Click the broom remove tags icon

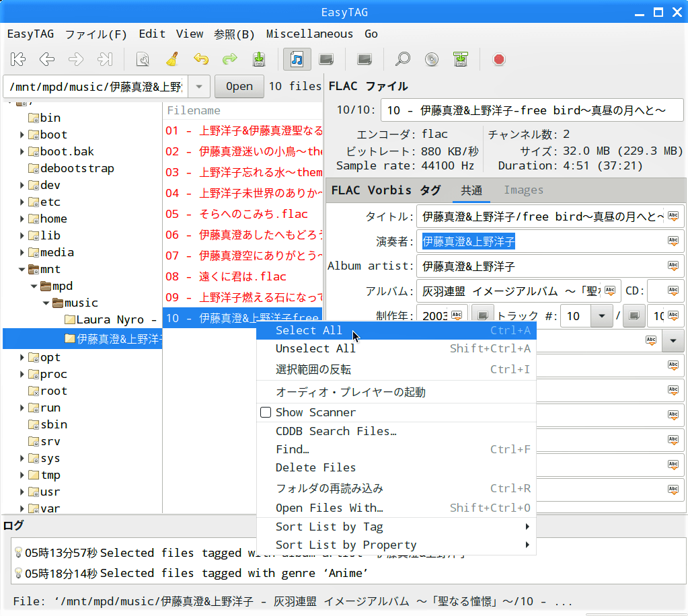[x=172, y=59]
